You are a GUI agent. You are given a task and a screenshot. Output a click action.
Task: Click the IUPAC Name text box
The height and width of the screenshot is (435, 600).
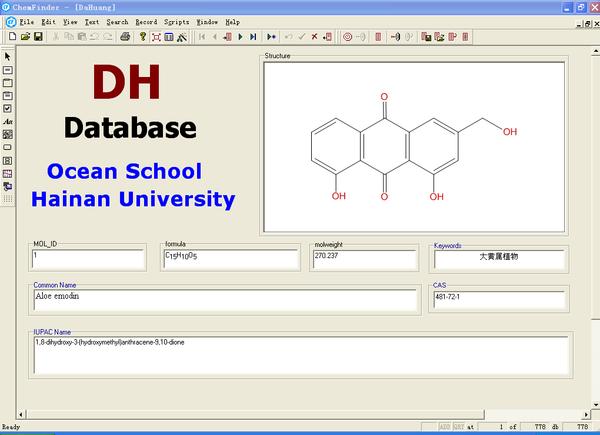coord(302,355)
